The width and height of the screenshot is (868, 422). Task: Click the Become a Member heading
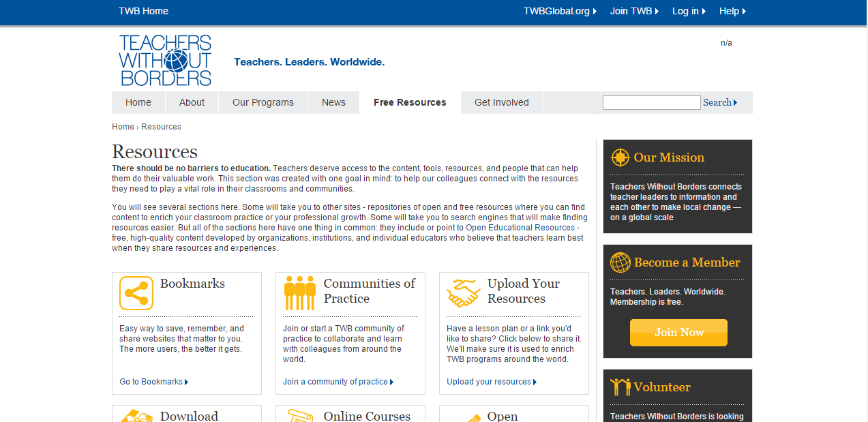687,262
